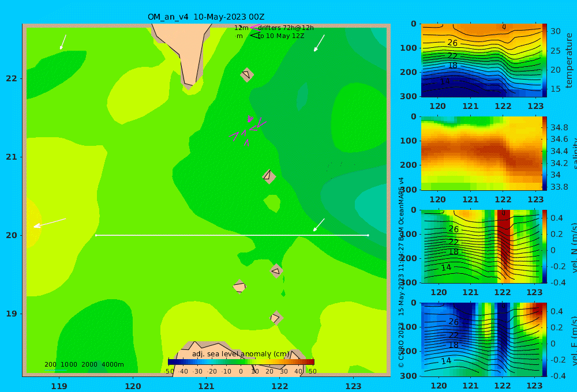
Task: Click the island near 20.8N 121.9E
Action: (x=269, y=176)
